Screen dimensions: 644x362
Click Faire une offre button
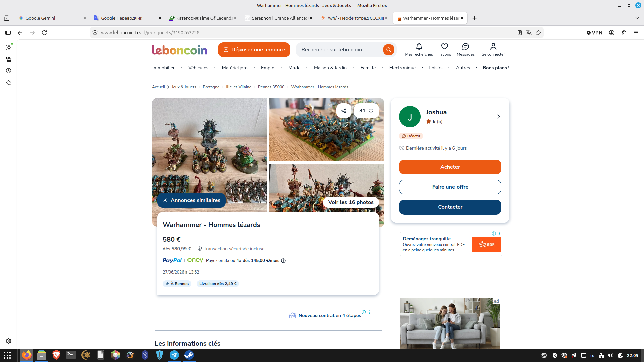coord(450,187)
